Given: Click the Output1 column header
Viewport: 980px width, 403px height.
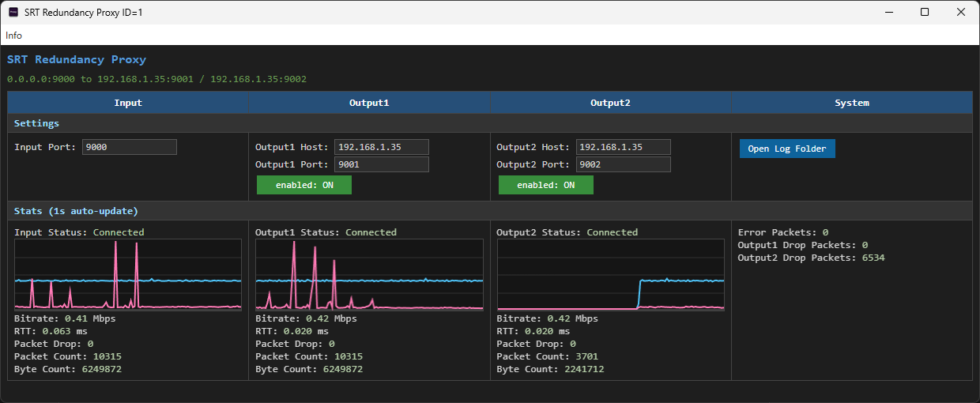Looking at the screenshot, I should coord(370,103).
